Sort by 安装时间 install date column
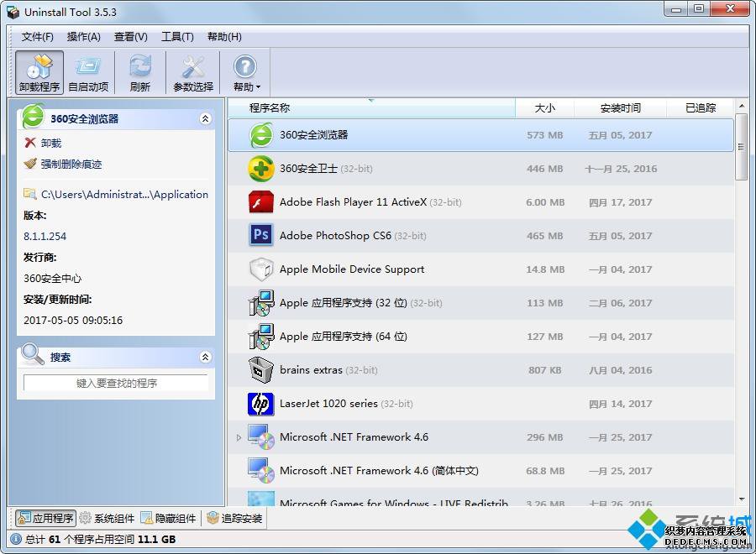 point(621,108)
